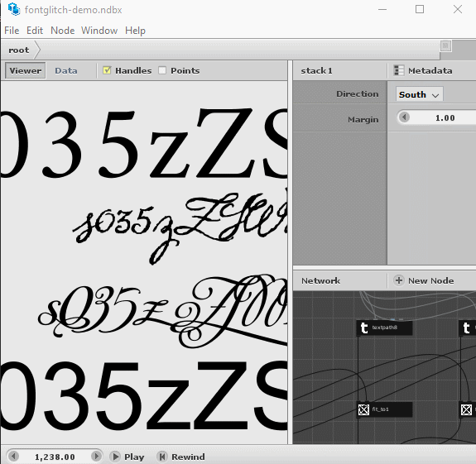Decrease the Margin value with left arrow
This screenshot has width=476, height=464.
point(404,117)
